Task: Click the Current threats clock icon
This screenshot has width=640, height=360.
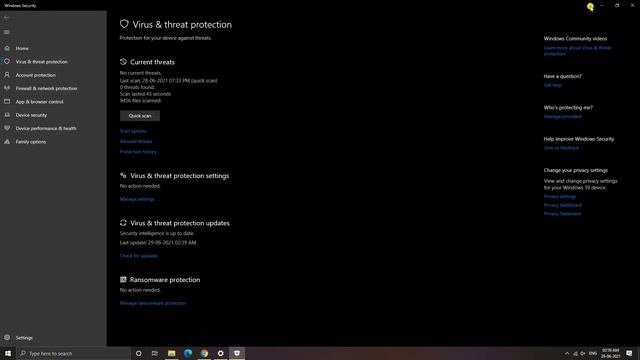Action: (x=123, y=62)
